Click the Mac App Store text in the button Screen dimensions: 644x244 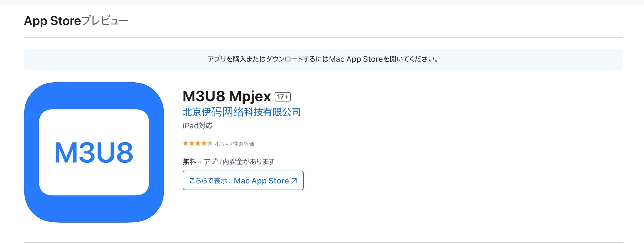coord(261,181)
